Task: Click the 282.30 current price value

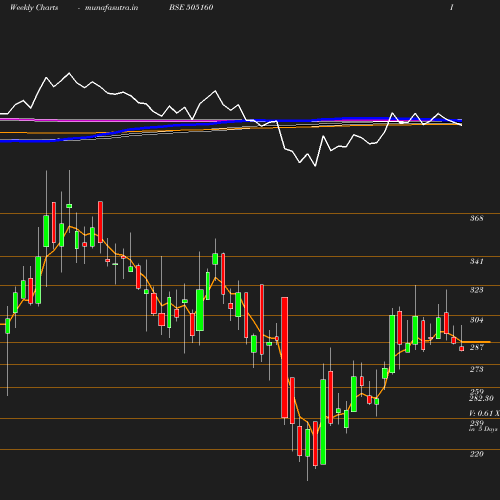Action: pos(481,398)
